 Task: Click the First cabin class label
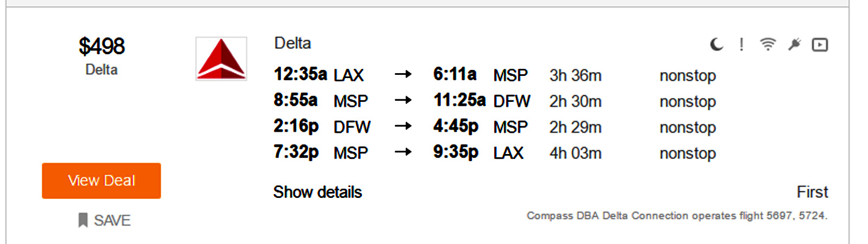812,192
